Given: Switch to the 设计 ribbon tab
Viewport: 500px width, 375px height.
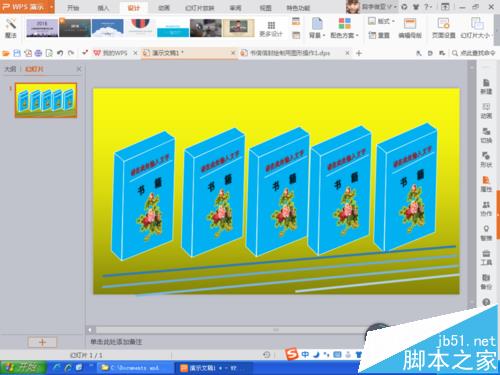Looking at the screenshot, I should (x=134, y=8).
